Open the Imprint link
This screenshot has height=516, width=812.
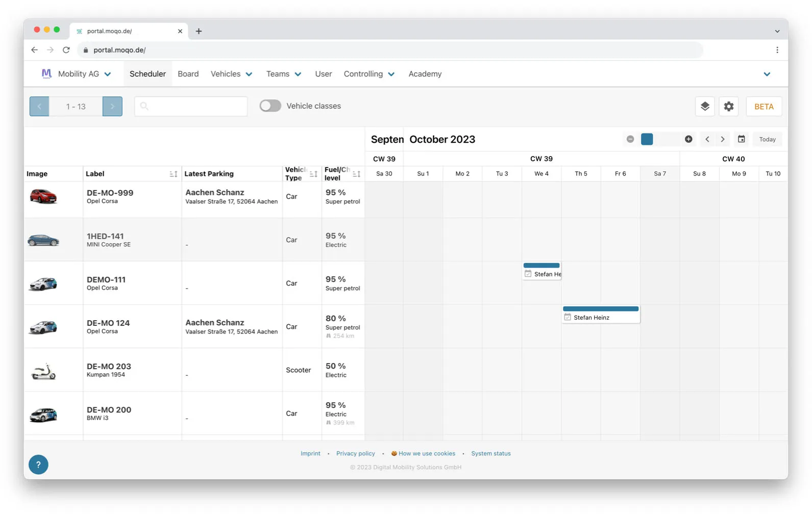(310, 453)
